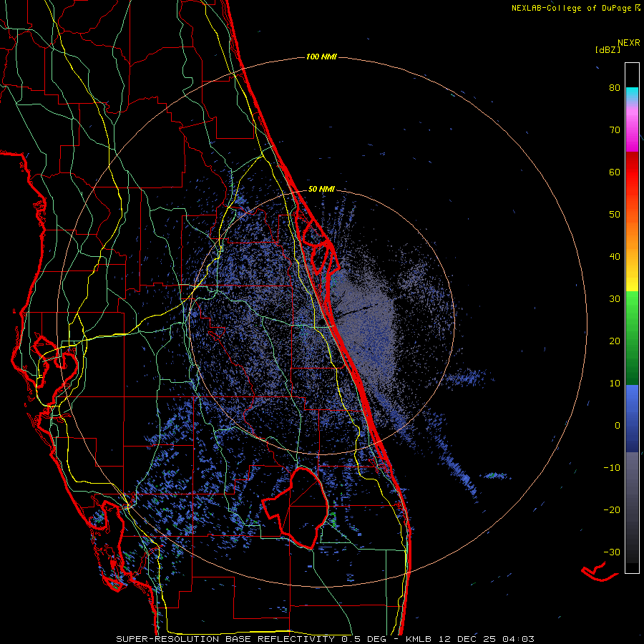Click the 50 NMI range ring label
644x644 pixels.
click(321, 189)
